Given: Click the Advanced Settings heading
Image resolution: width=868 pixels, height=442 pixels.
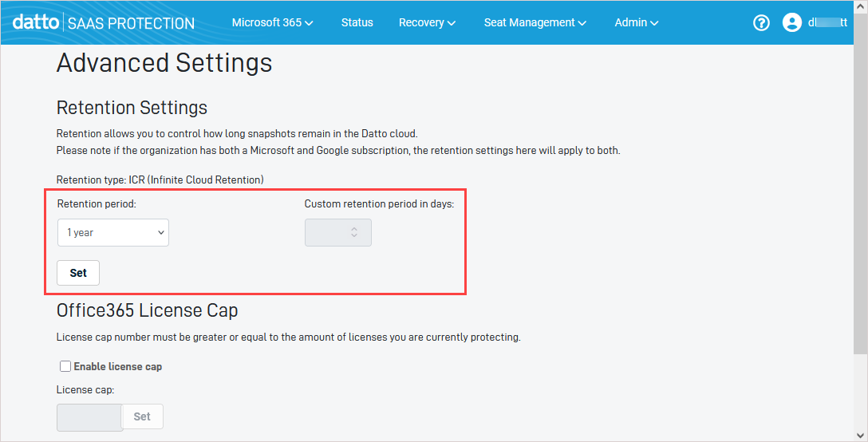Looking at the screenshot, I should (164, 63).
